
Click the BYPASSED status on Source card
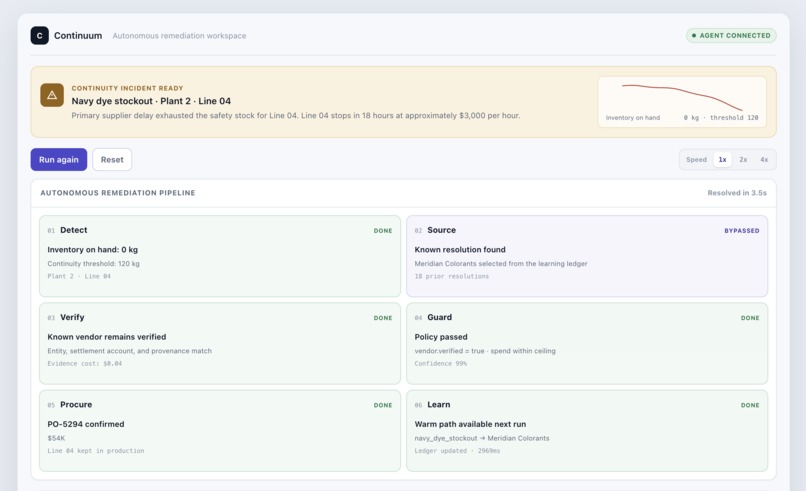click(x=742, y=231)
